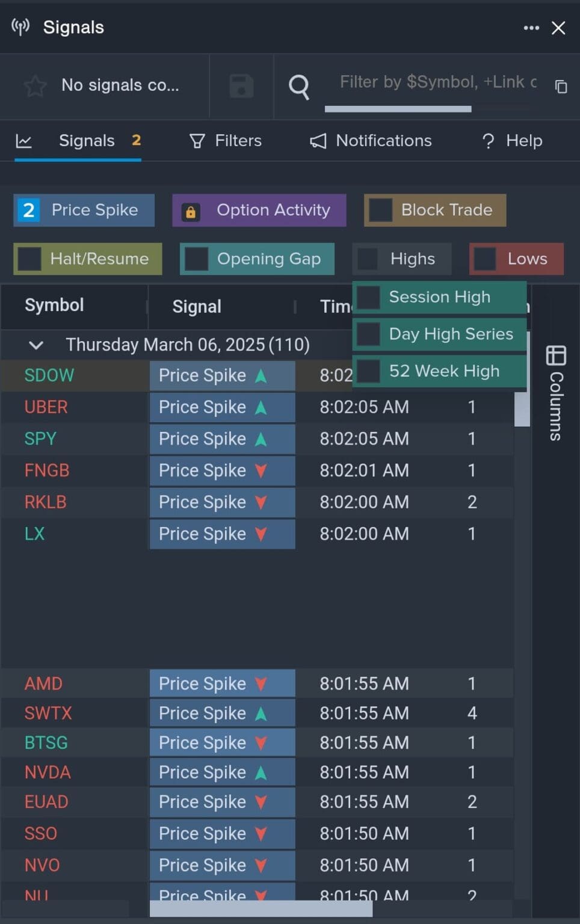Screen dimensions: 580x924
Task: Open the three-dot overflow menu
Action: [x=531, y=27]
